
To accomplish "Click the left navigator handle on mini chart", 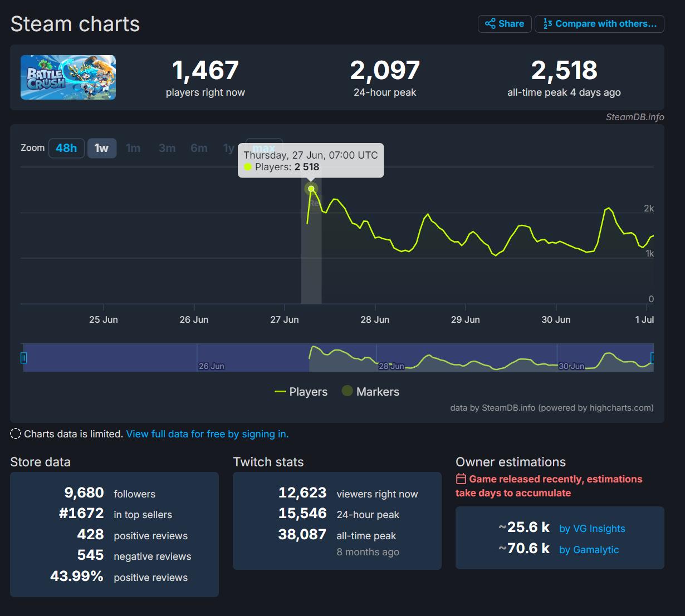I will pyautogui.click(x=23, y=358).
